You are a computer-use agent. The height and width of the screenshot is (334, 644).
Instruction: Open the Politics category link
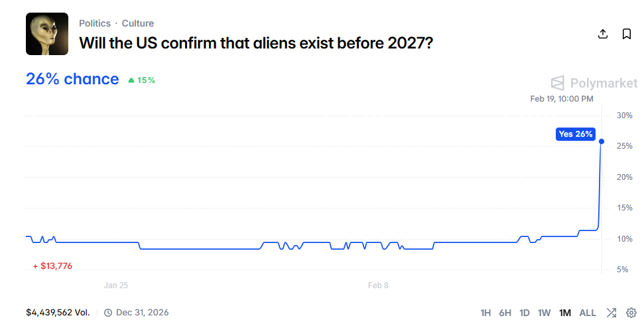pyautogui.click(x=95, y=23)
